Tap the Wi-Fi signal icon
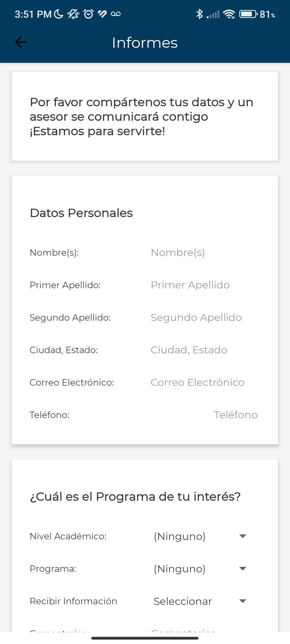The image size is (290, 644). point(229,14)
